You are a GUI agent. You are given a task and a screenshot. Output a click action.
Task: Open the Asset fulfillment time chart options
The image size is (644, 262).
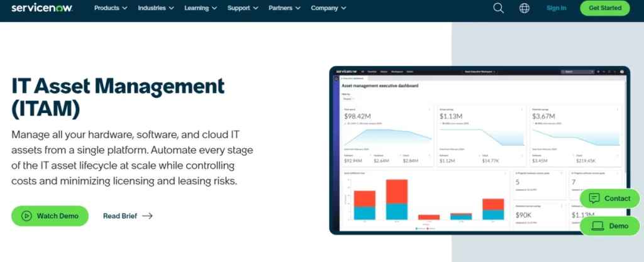click(x=505, y=173)
